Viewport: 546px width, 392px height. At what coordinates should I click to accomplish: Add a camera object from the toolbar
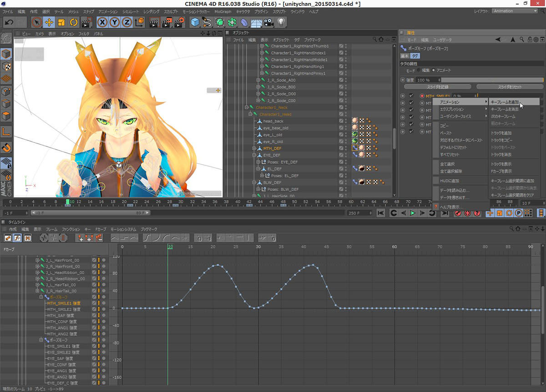click(269, 22)
